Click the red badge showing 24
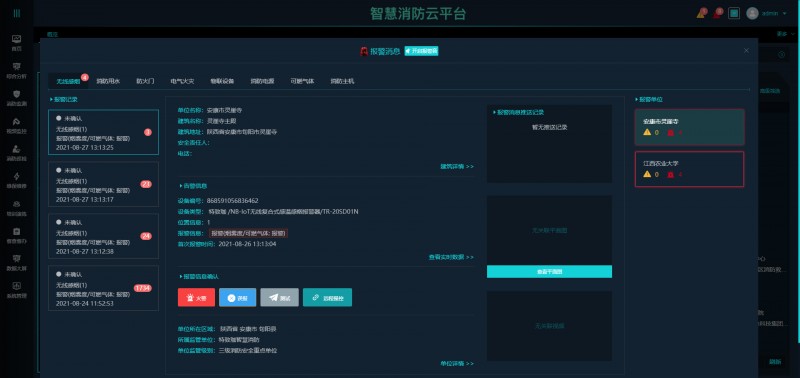This screenshot has height=378, width=800. (146, 236)
